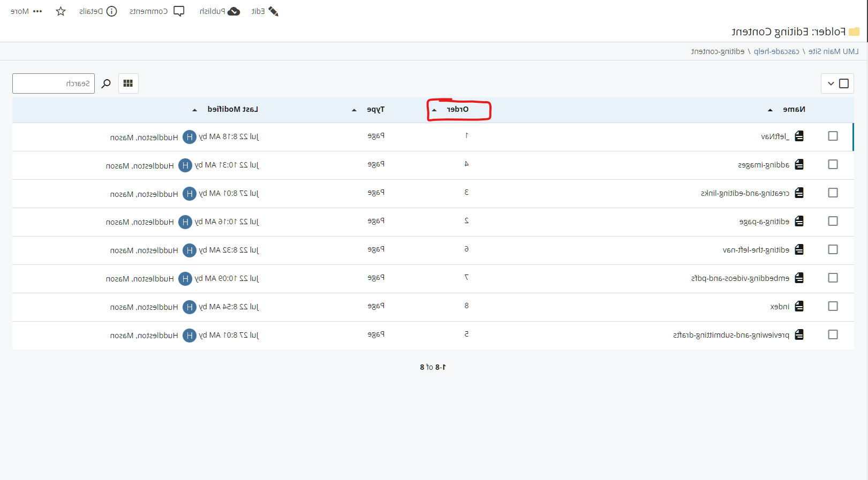Check the adding-images row checkbox

tap(833, 164)
